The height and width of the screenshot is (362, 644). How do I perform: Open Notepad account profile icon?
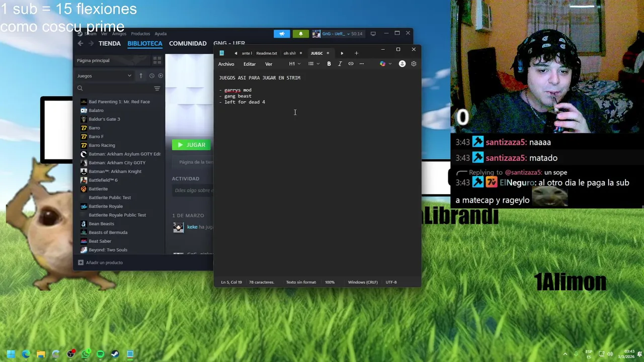click(402, 64)
